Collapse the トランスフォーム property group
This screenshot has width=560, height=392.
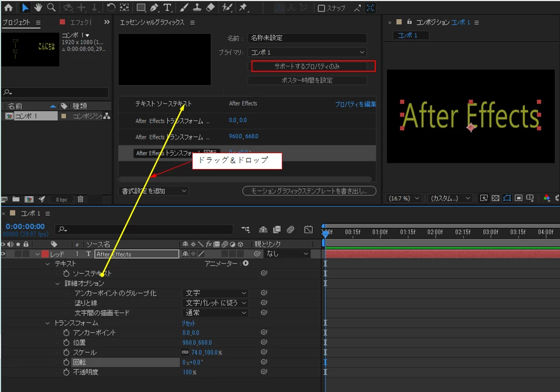48,323
